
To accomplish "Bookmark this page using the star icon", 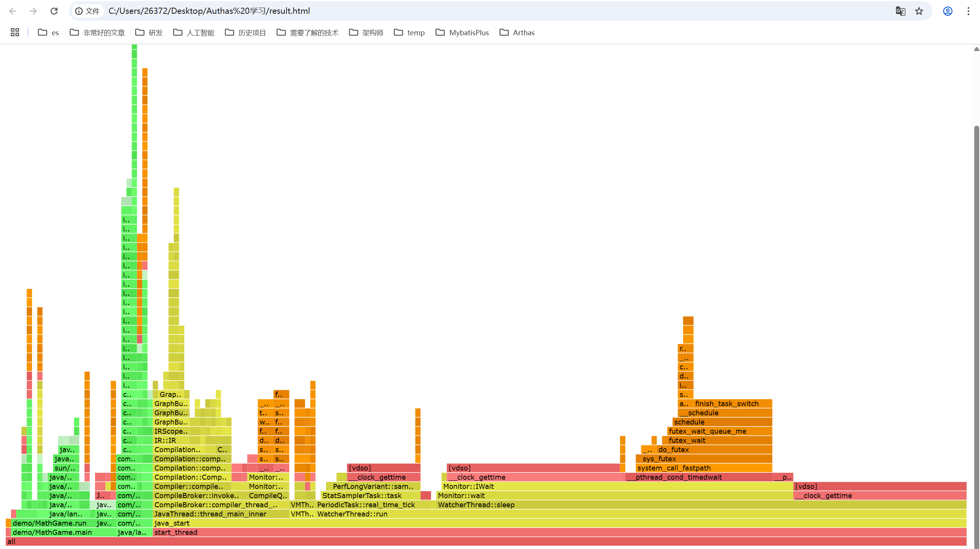I will [x=919, y=11].
